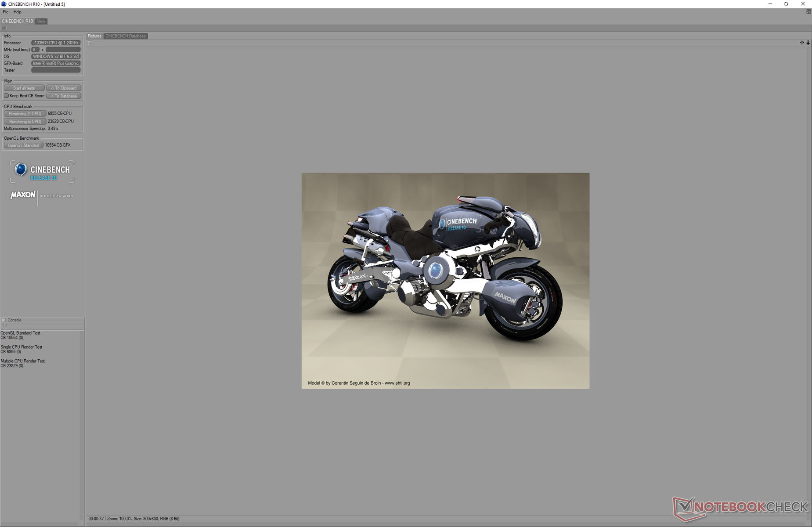Screen dimensions: 812x527
Task: Click the main toolbar grip handle icon
Action: 4,28
